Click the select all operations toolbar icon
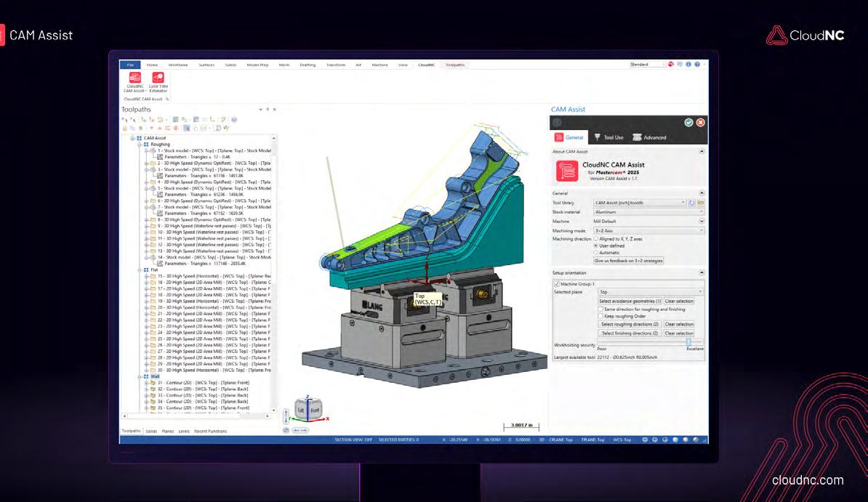 pyautogui.click(x=125, y=120)
